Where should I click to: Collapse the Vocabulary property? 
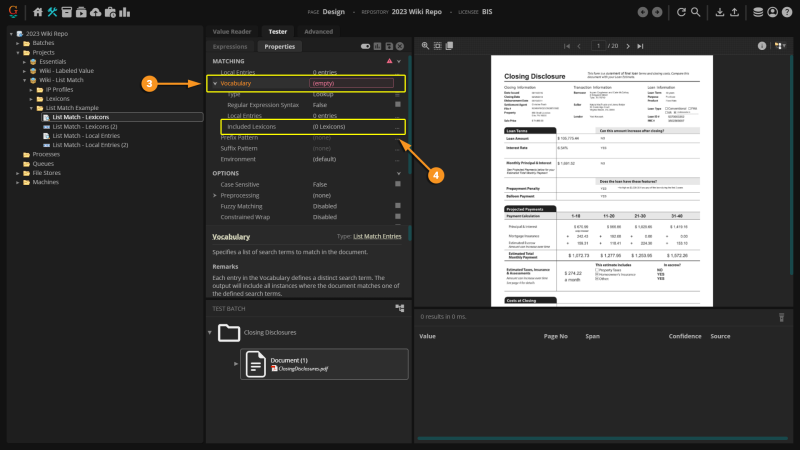(x=215, y=84)
